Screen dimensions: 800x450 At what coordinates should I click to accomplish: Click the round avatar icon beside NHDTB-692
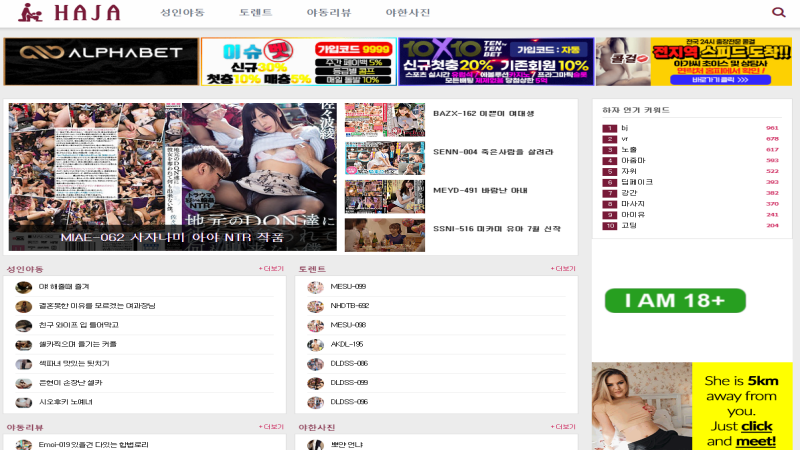pyautogui.click(x=315, y=306)
